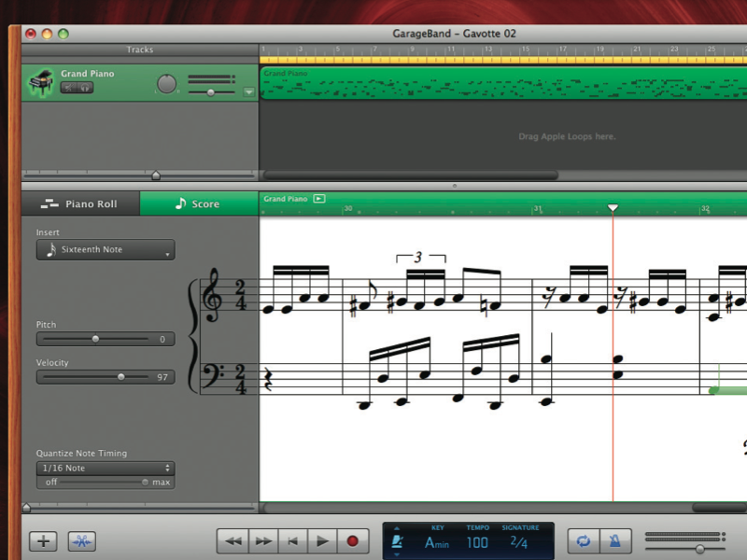This screenshot has height=560, width=747.
Task: Start playback with the Play button
Action: coord(322,541)
